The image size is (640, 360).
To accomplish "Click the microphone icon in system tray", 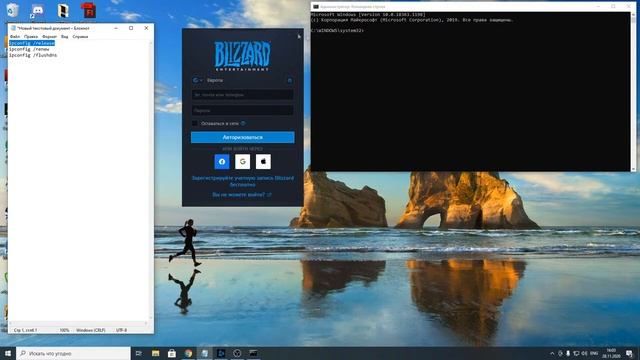I will 568,353.
